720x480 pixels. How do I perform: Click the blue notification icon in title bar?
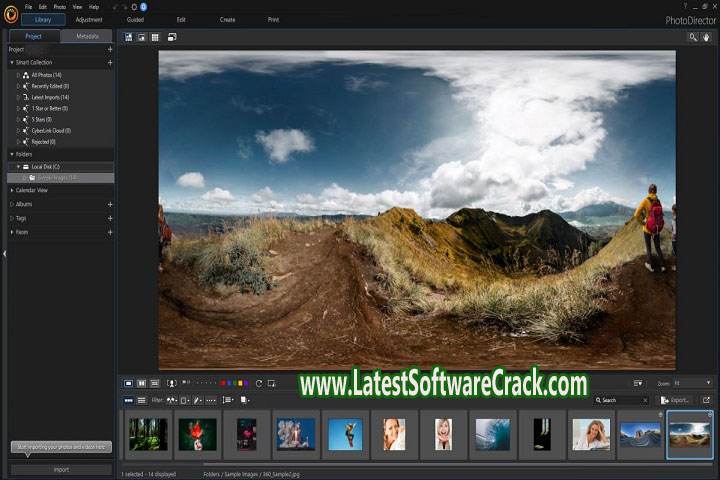click(144, 7)
